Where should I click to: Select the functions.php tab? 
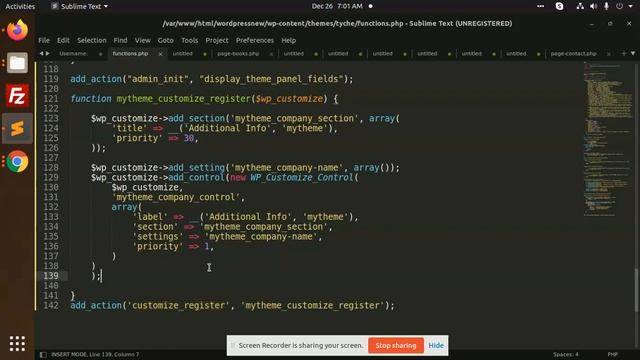point(130,53)
